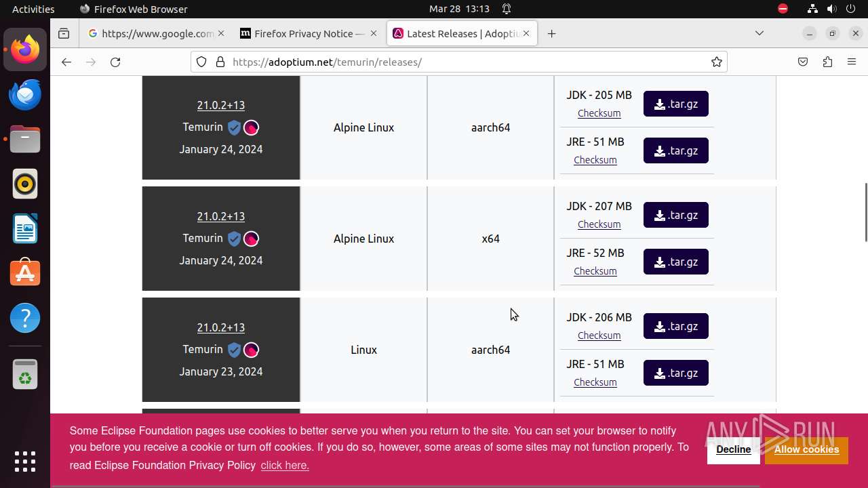The height and width of the screenshot is (488, 868).
Task: Save page to Pocket
Action: point(803,62)
